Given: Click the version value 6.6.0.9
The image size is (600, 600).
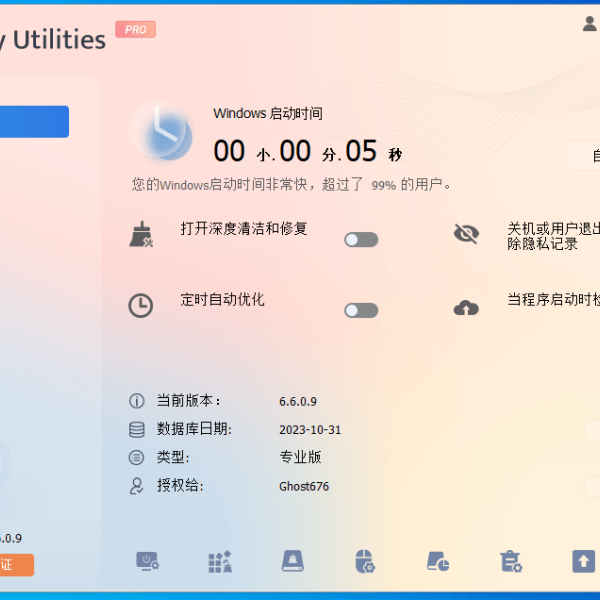Looking at the screenshot, I should (x=298, y=401).
